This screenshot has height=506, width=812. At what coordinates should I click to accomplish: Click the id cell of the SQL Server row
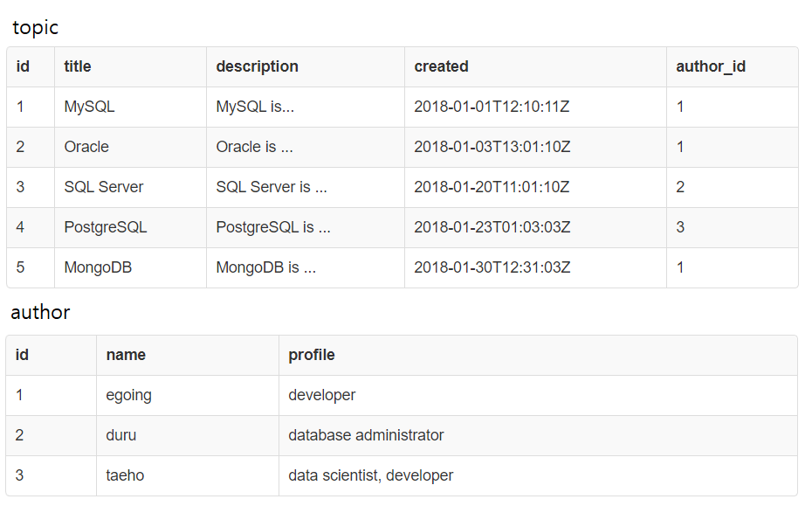pos(31,187)
